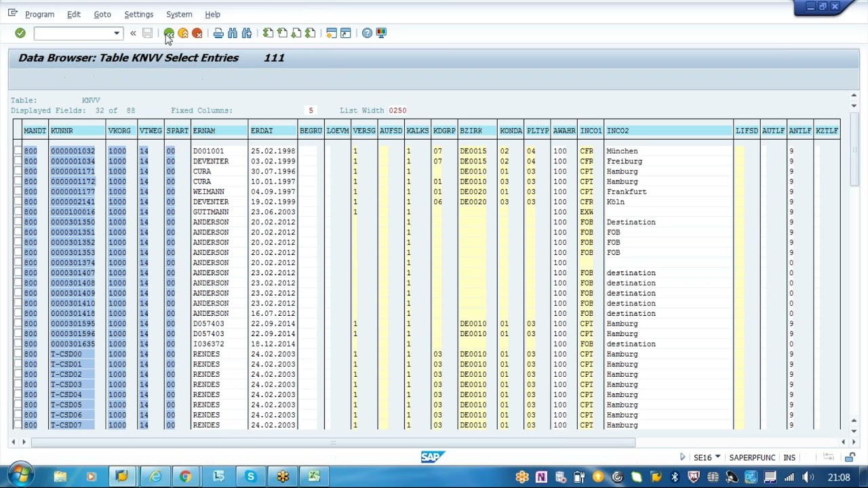Screen dimensions: 868x488
Task: Check the row checkbox for customer 0000001177
Action: [x=18, y=192]
